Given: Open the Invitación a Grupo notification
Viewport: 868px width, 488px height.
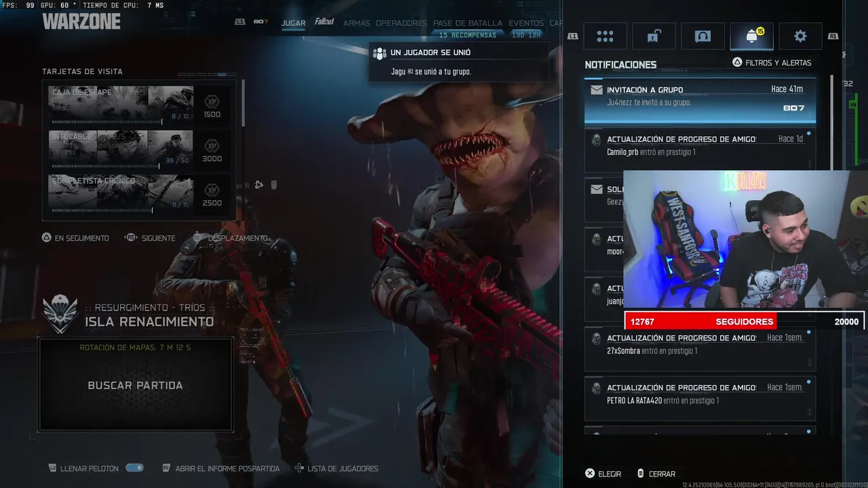Looking at the screenshot, I should click(x=700, y=100).
